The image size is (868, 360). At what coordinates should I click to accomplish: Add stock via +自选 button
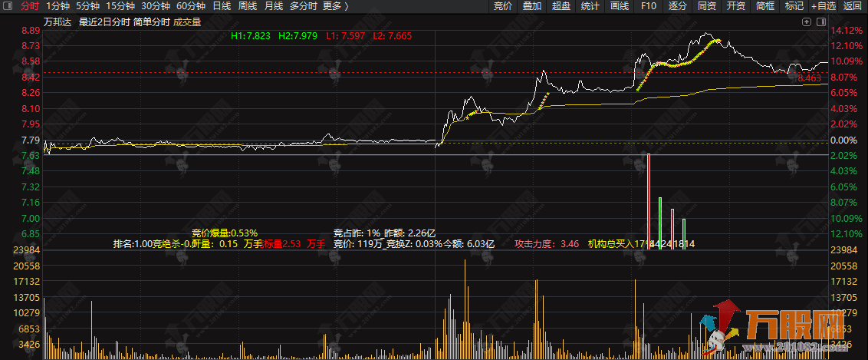point(824,6)
